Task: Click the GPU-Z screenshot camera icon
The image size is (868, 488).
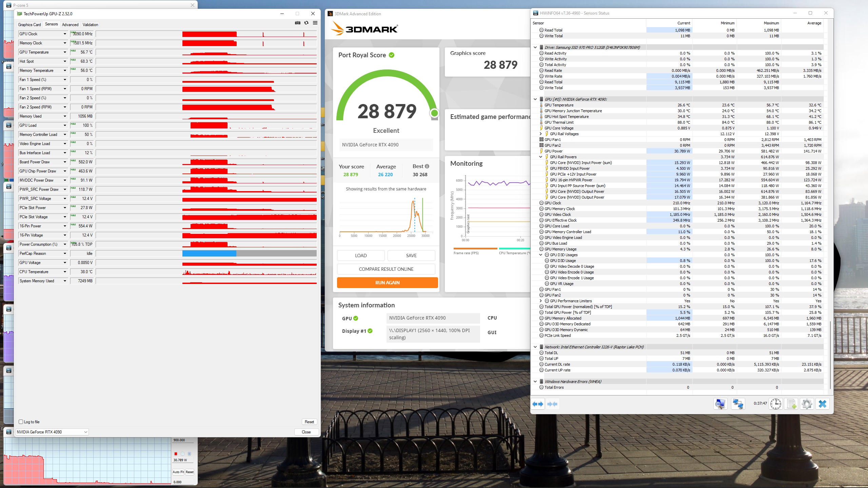Action: pos(297,23)
